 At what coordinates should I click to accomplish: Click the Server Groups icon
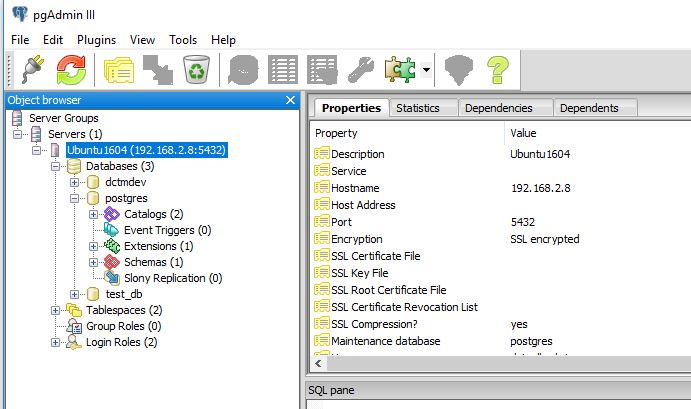coord(17,118)
